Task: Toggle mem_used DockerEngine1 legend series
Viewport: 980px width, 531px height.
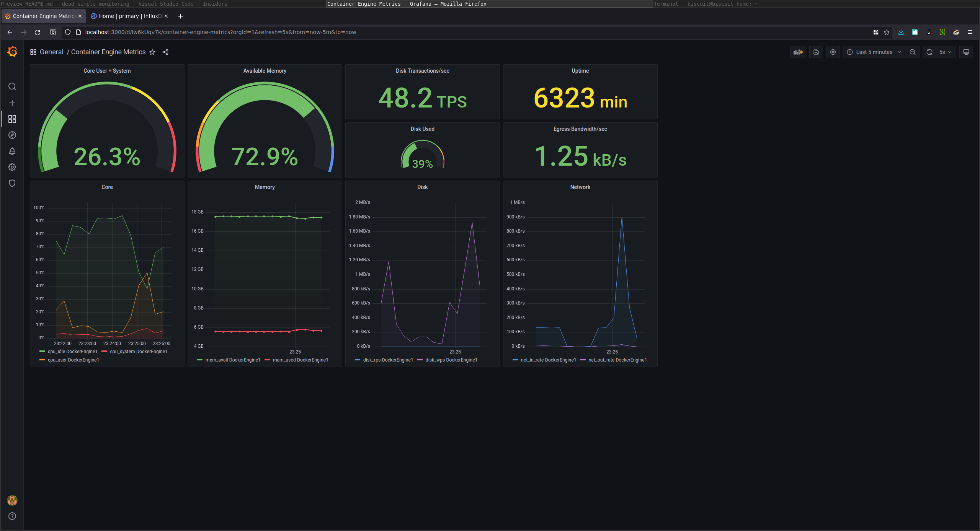Action: pyautogui.click(x=300, y=360)
